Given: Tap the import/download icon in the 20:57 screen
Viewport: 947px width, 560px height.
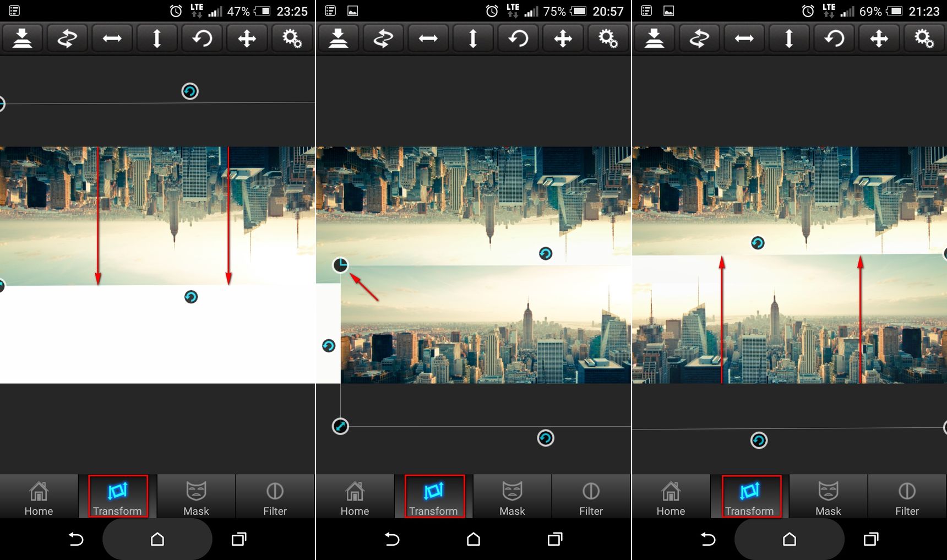Looking at the screenshot, I should (338, 39).
